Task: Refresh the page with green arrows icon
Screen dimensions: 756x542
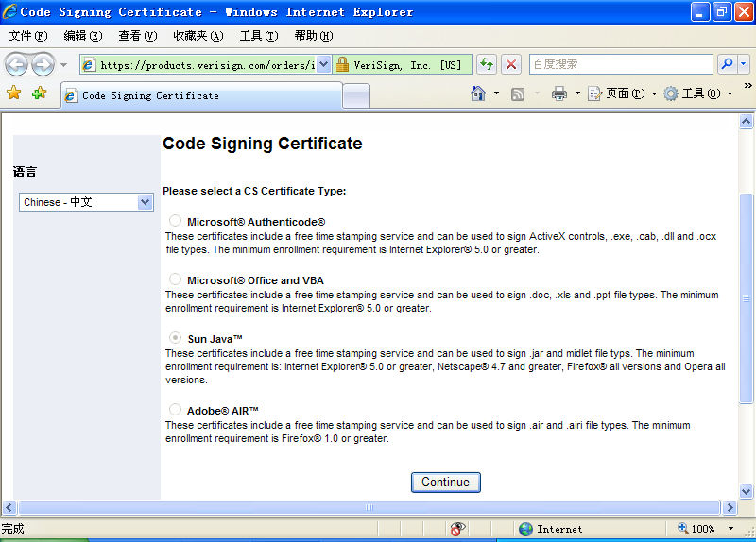Action: [487, 64]
